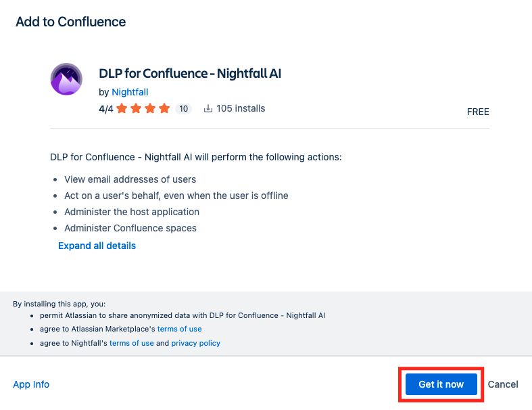
Task: View Nightfall's privacy policy
Action: click(x=195, y=343)
